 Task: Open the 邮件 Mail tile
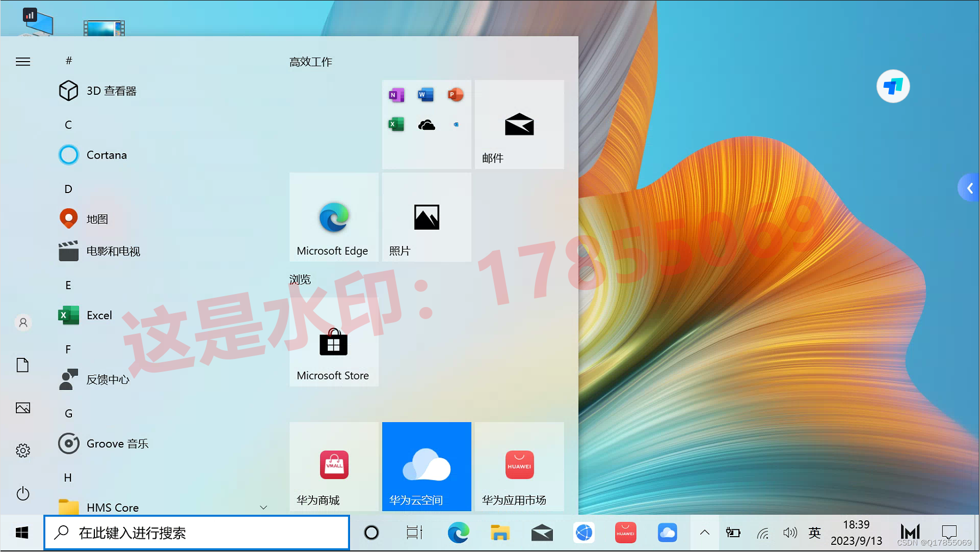pos(519,124)
